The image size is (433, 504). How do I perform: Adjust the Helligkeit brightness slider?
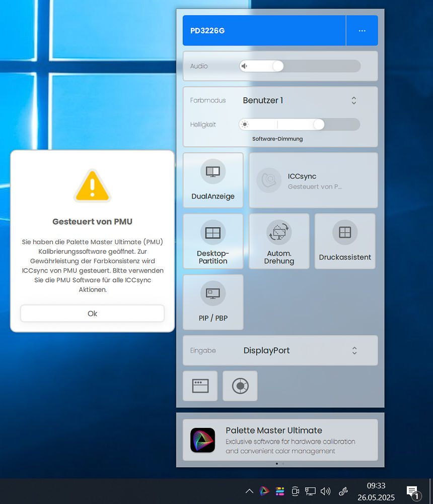coord(299,124)
